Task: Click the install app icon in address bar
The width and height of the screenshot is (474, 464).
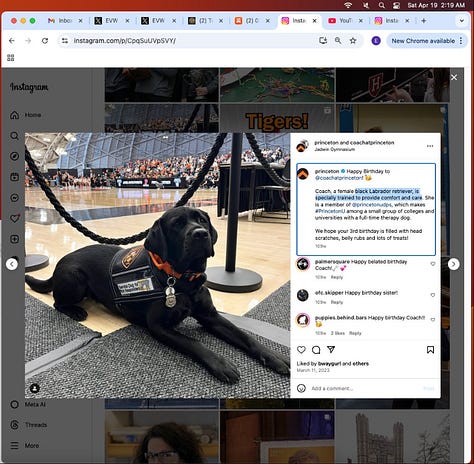Action: click(x=323, y=41)
